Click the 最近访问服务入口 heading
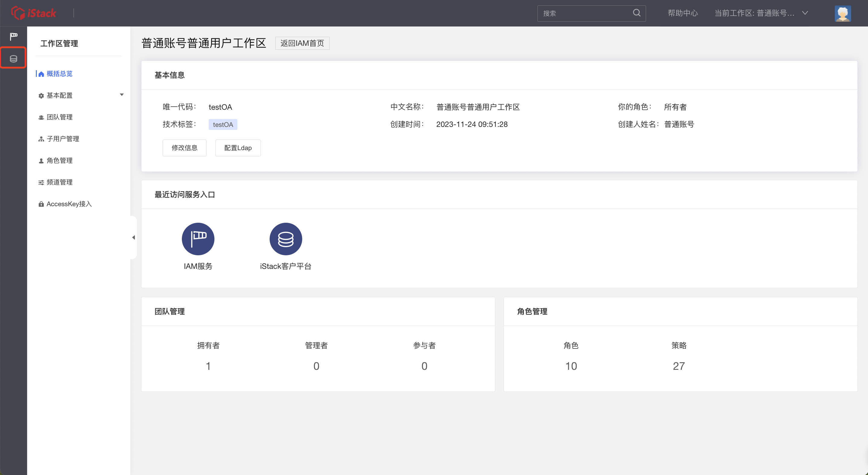868x475 pixels. point(185,195)
